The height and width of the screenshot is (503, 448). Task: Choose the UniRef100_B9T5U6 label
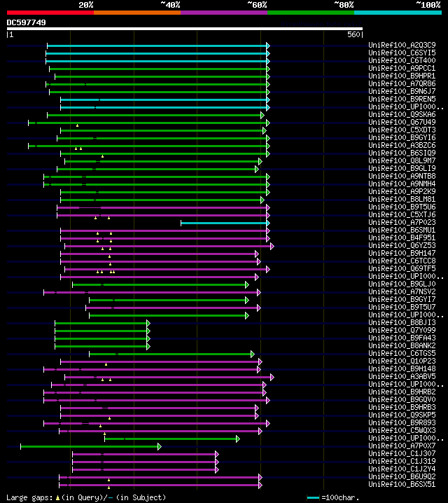point(402,207)
